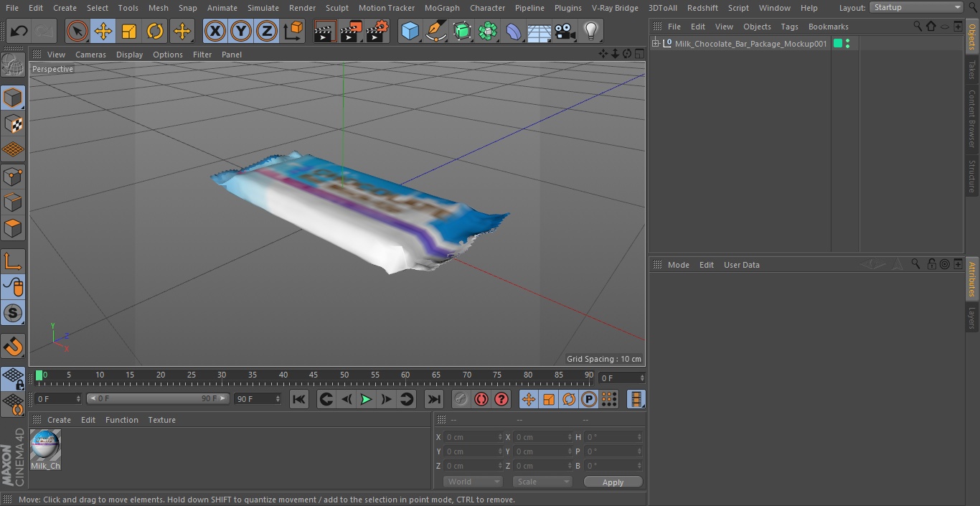This screenshot has height=506, width=980.
Task: Activate the Move tool
Action: (103, 31)
